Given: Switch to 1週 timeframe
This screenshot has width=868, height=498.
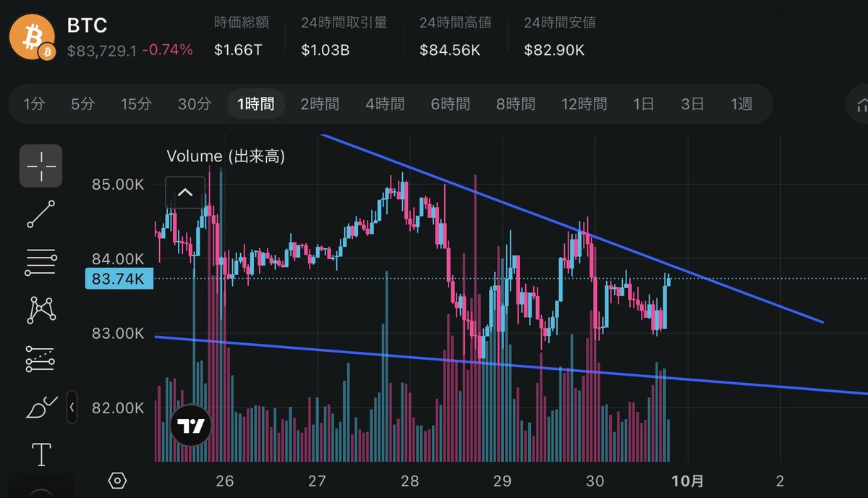Looking at the screenshot, I should click(741, 104).
